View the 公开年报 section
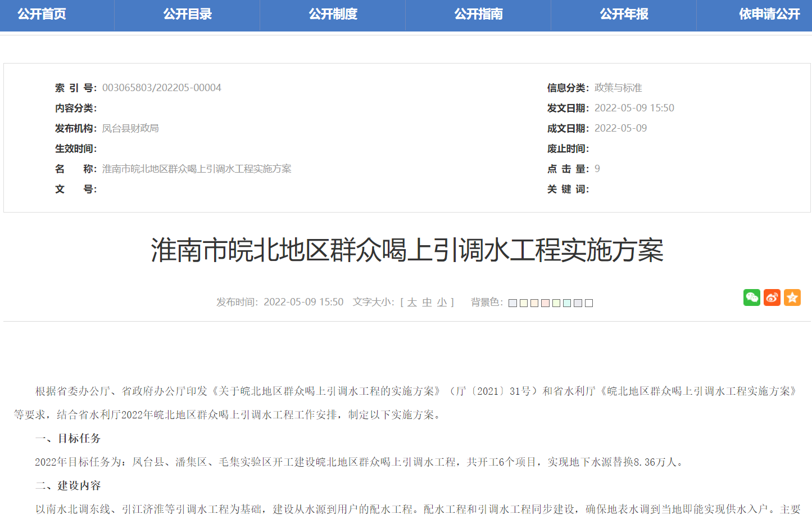 coord(624,15)
